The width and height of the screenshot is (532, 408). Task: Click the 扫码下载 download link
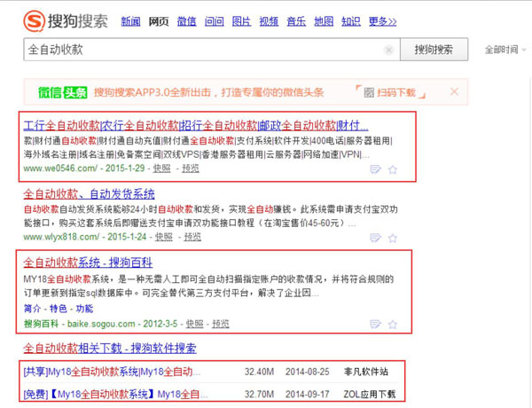(396, 92)
